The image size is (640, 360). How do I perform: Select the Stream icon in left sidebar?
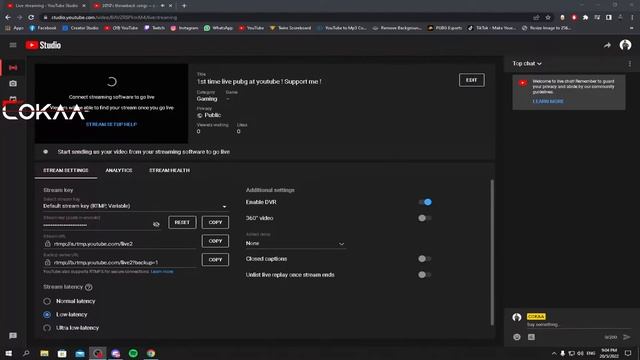point(13,67)
